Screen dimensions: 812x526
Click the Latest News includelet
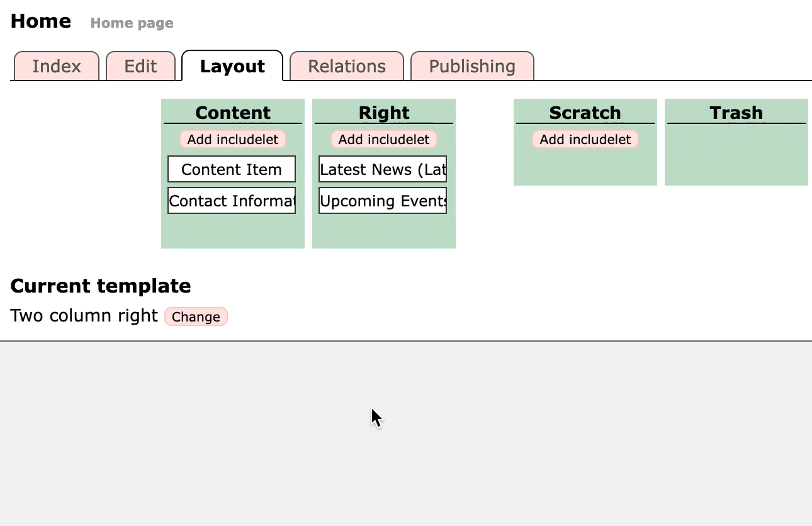pos(382,169)
